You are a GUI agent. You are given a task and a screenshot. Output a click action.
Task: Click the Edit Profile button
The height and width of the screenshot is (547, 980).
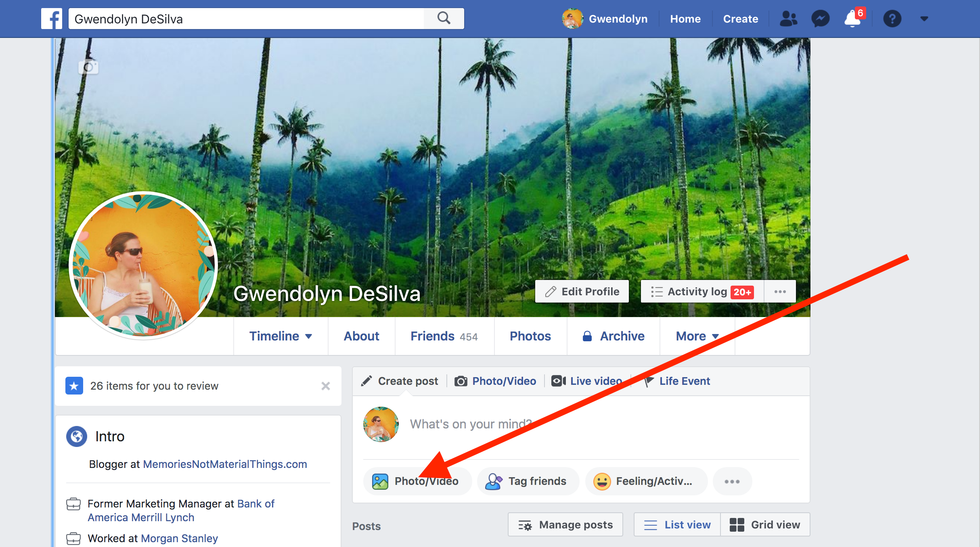coord(582,291)
